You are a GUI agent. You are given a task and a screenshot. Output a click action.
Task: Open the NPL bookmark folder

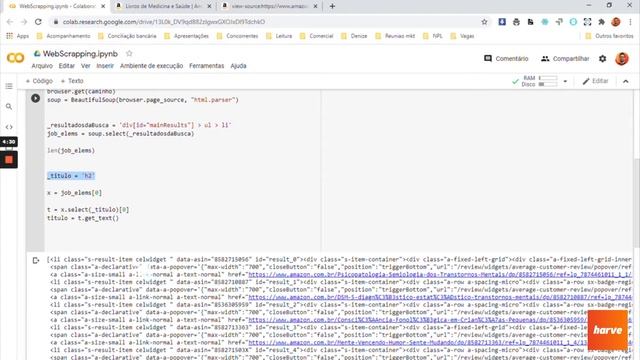click(432, 36)
